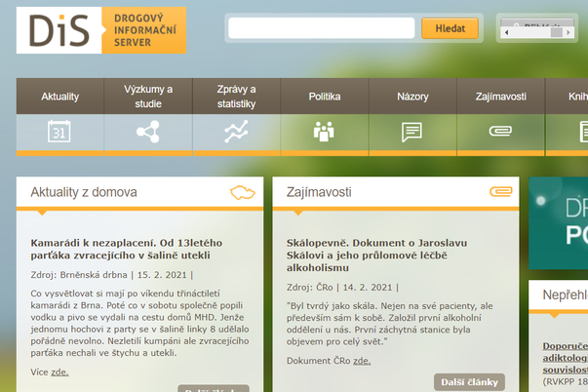
Task: Open the Výzkumy a studie menu
Action: (148, 97)
